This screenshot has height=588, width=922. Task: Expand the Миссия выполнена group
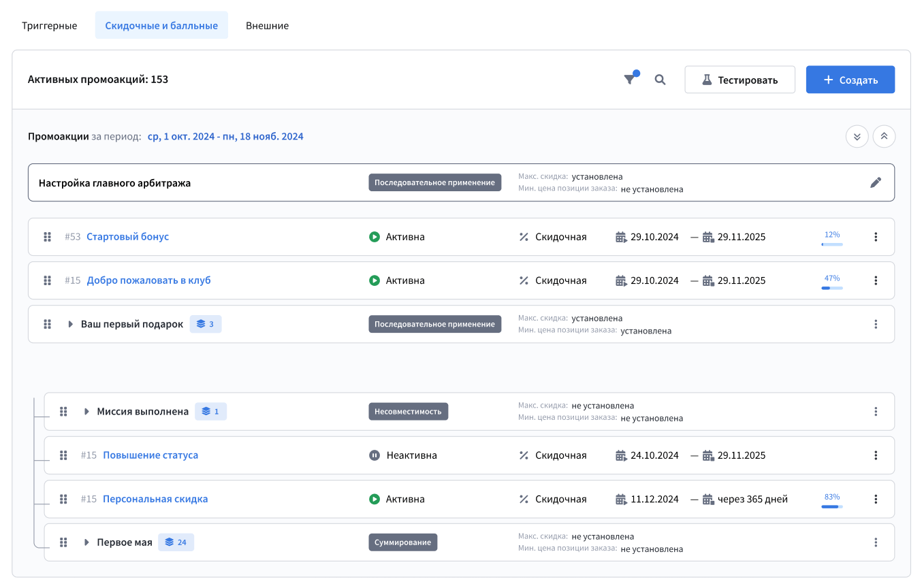click(x=86, y=412)
